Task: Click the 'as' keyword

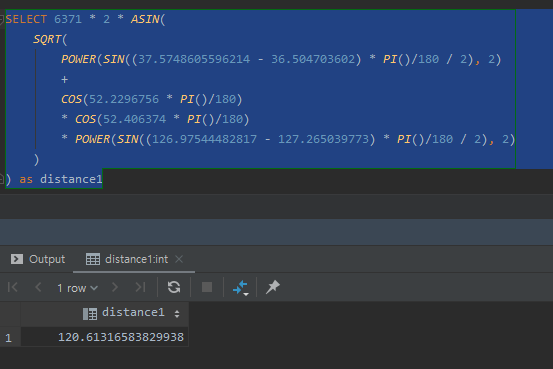Action: tap(26, 179)
